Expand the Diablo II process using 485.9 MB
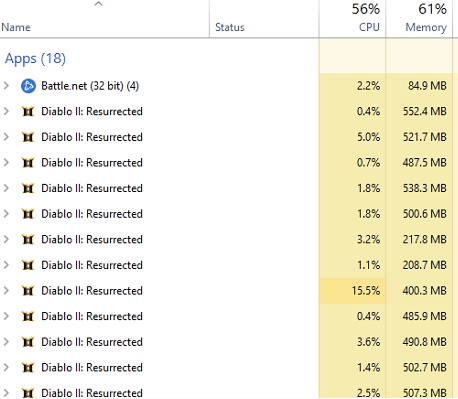The image size is (458, 399). click(6, 316)
